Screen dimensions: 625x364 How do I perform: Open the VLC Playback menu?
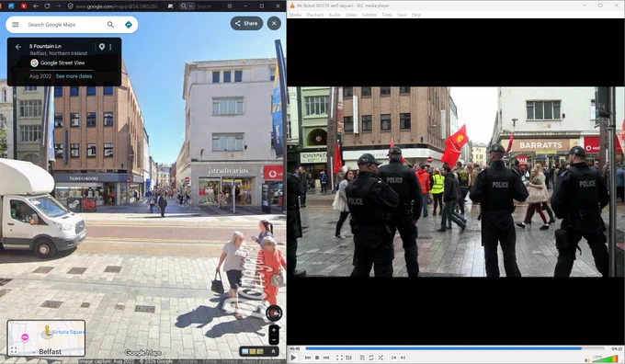coord(315,15)
